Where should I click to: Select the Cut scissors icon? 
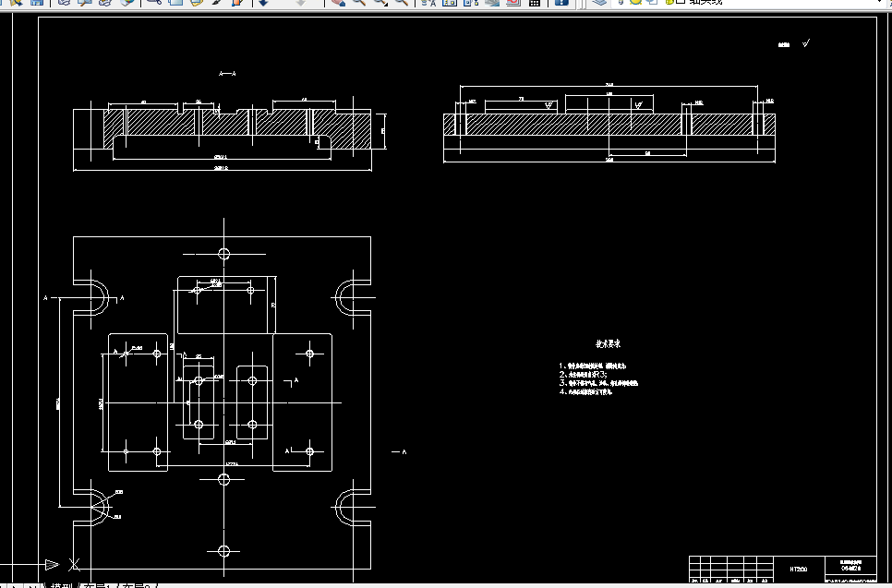[153, 2]
